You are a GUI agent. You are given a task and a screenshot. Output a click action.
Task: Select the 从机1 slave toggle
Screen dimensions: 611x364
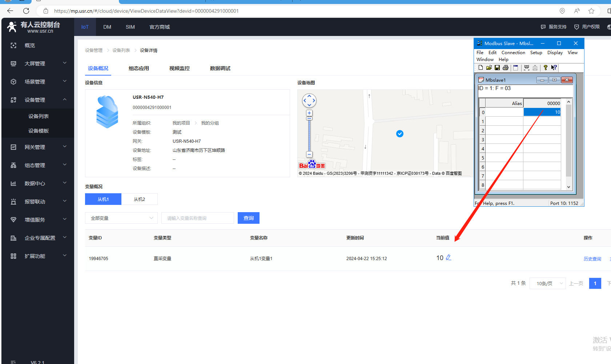[103, 199]
